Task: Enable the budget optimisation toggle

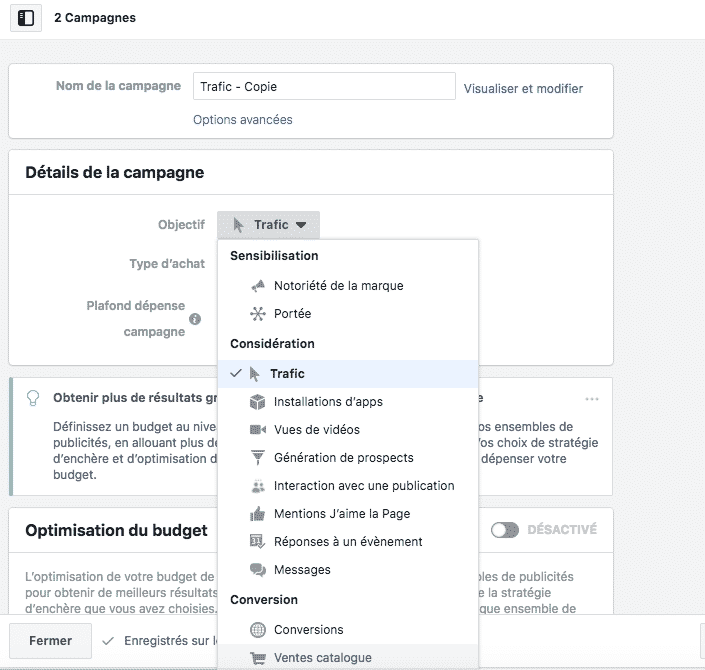Action: tap(505, 530)
